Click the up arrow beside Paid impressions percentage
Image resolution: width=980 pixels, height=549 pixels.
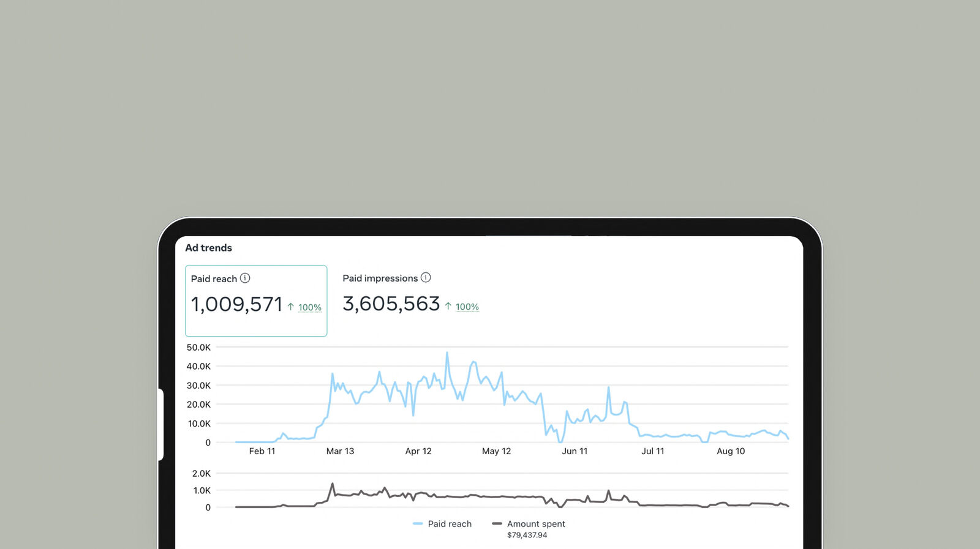click(448, 306)
